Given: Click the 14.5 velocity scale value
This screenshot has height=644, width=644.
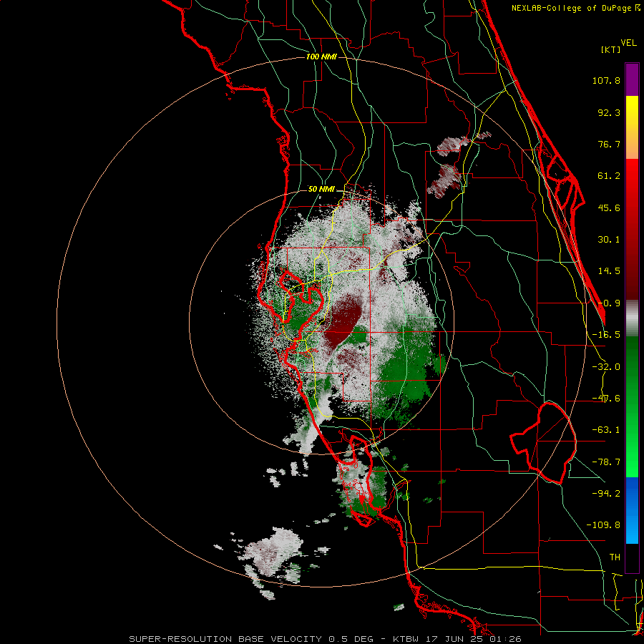Looking at the screenshot, I should 609,271.
